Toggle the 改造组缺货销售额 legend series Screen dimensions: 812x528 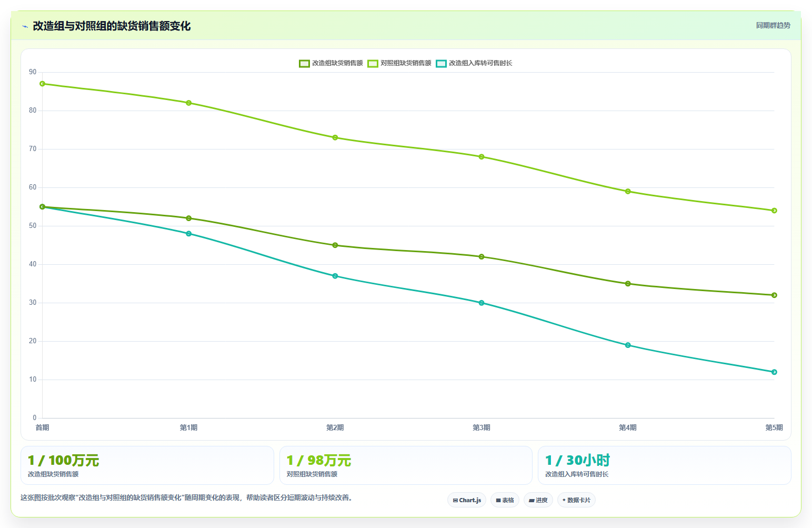pyautogui.click(x=331, y=63)
